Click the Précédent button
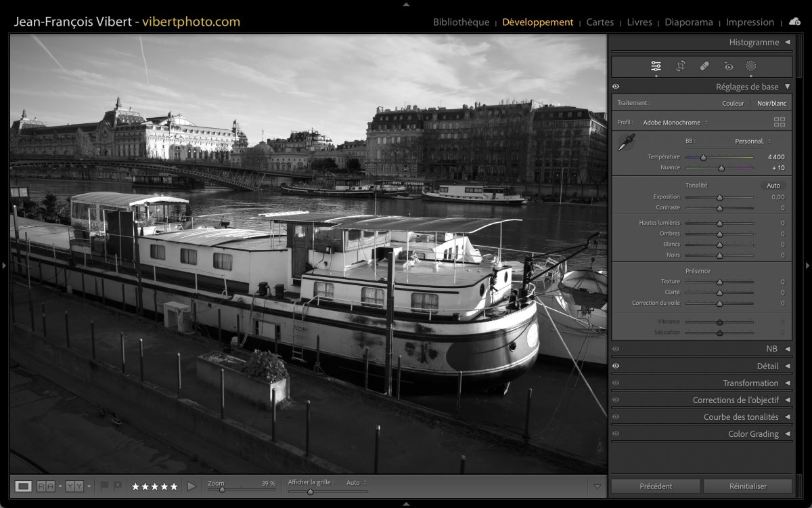812x508 pixels. point(656,486)
